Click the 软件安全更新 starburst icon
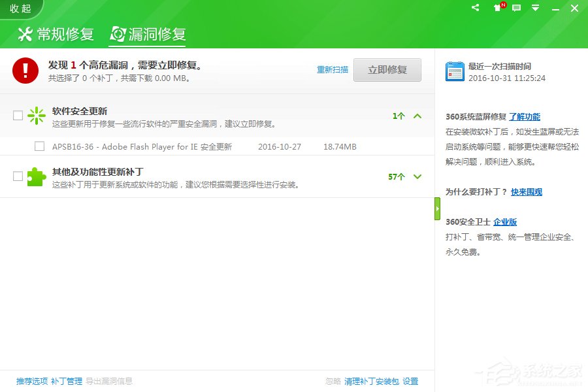588x392 pixels. (37, 114)
